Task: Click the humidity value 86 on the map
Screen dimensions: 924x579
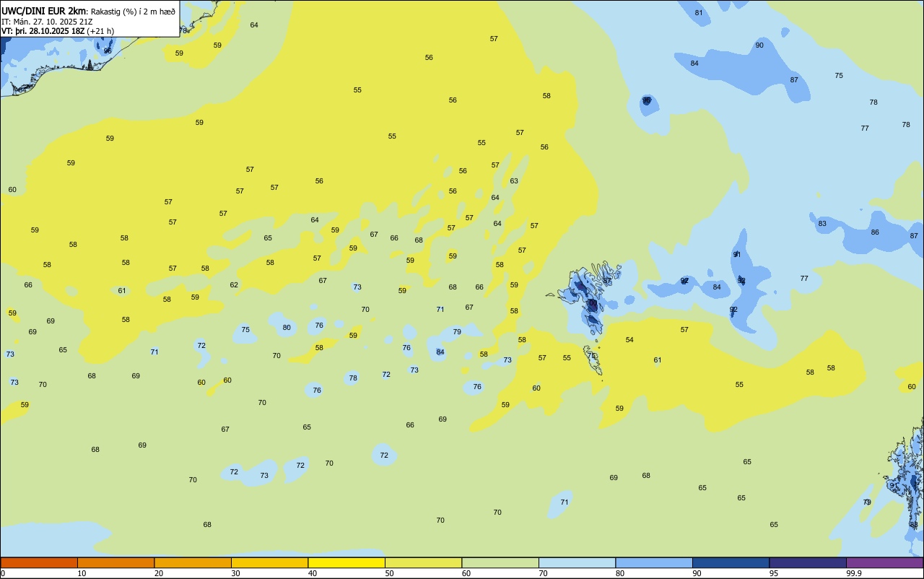Action: (875, 232)
